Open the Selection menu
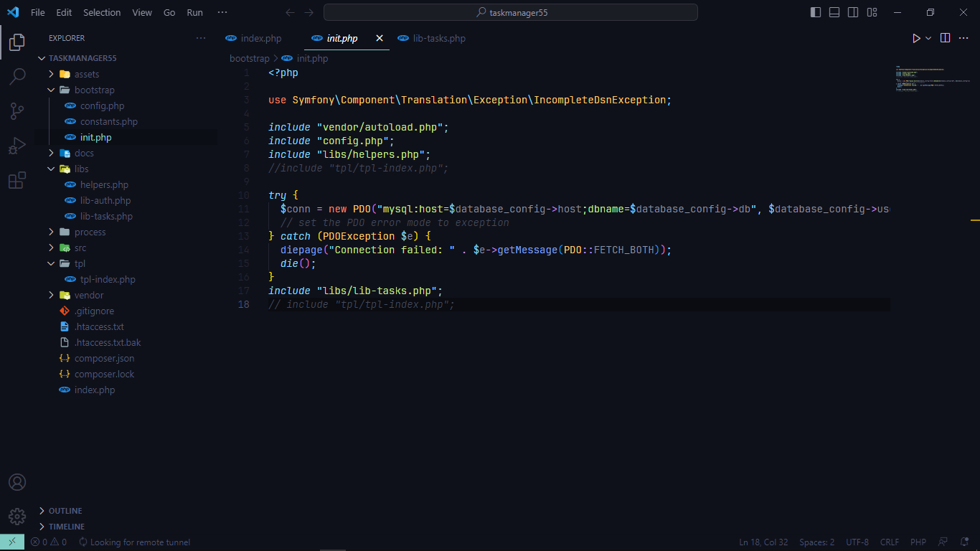 coord(102,12)
